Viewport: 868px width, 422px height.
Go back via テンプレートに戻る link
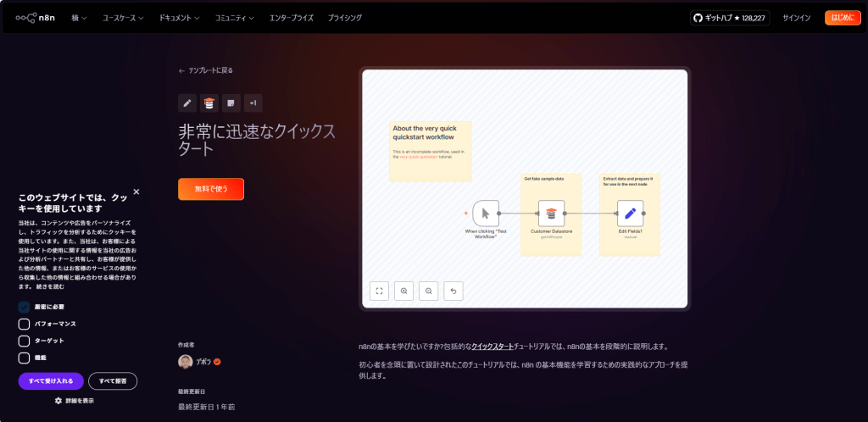pos(206,70)
